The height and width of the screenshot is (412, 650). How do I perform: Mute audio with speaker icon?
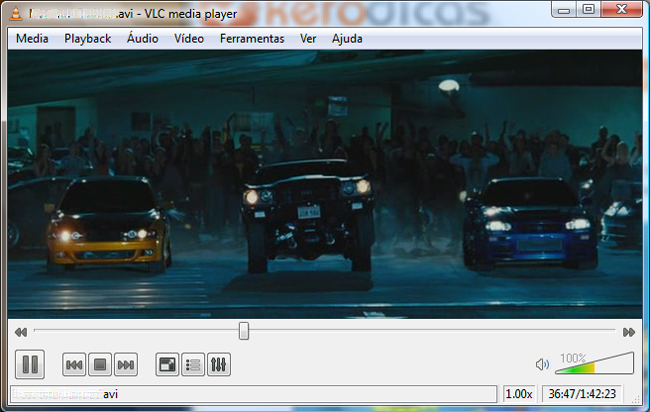pyautogui.click(x=542, y=364)
